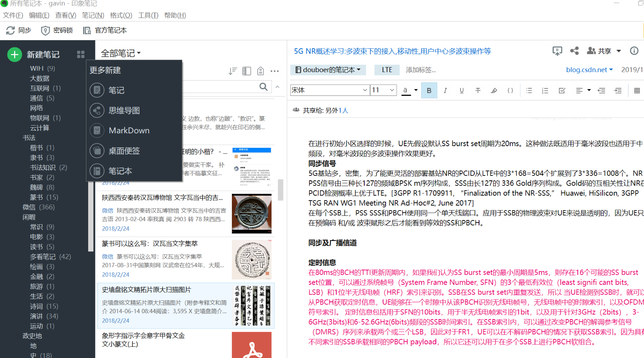Screen dimensions: 644x358
Task: Click the 汉瓦当文字集萃 note thumbnail
Action: click(251, 259)
